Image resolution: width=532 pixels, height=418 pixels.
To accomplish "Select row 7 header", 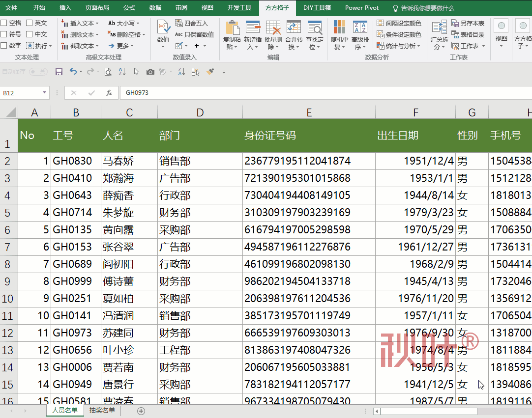I will click(8, 247).
